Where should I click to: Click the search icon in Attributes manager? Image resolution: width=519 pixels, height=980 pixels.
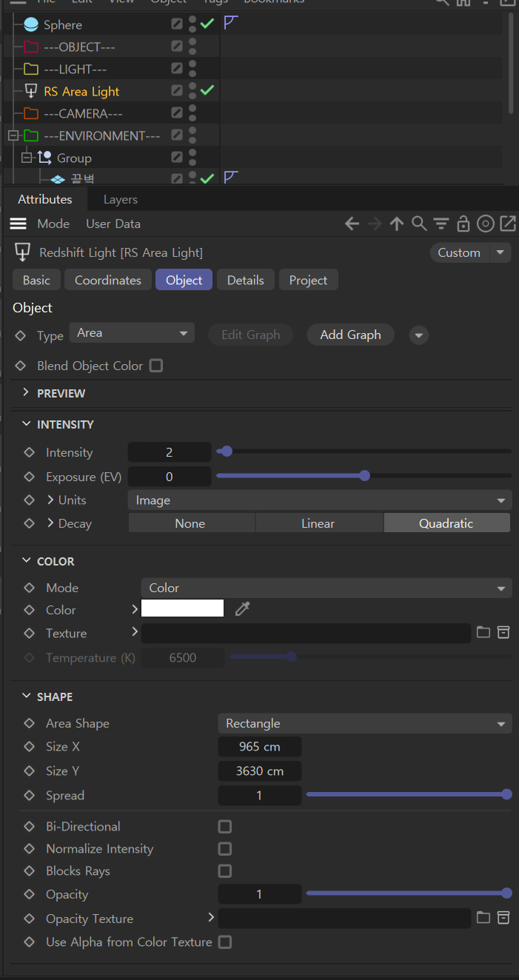(x=419, y=224)
